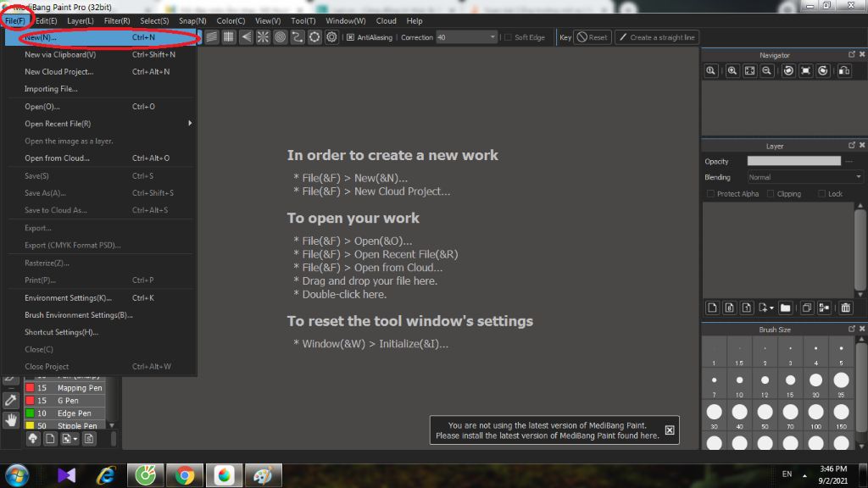Click the Reset key button
This screenshot has height=488, width=868.
[x=593, y=37]
